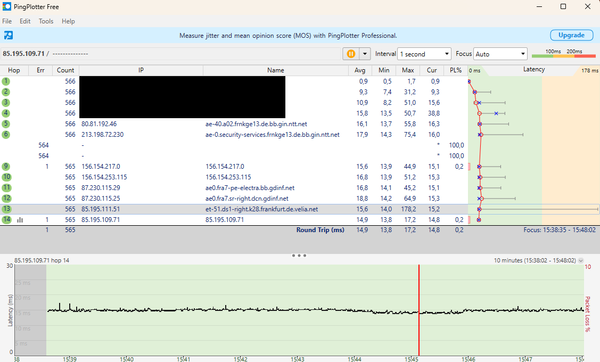Click the PingPlotter promo banner icon

8,35
